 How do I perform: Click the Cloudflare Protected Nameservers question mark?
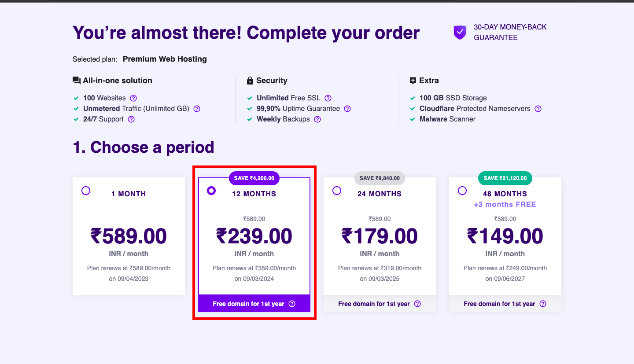coord(538,108)
